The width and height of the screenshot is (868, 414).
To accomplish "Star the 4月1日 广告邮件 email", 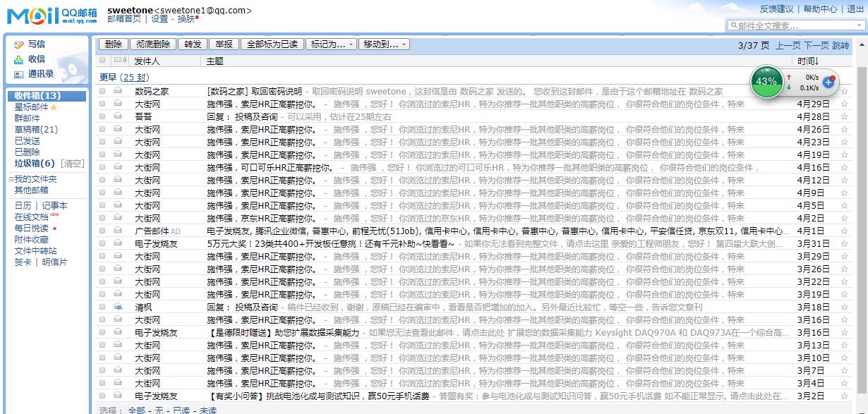I will (844, 231).
